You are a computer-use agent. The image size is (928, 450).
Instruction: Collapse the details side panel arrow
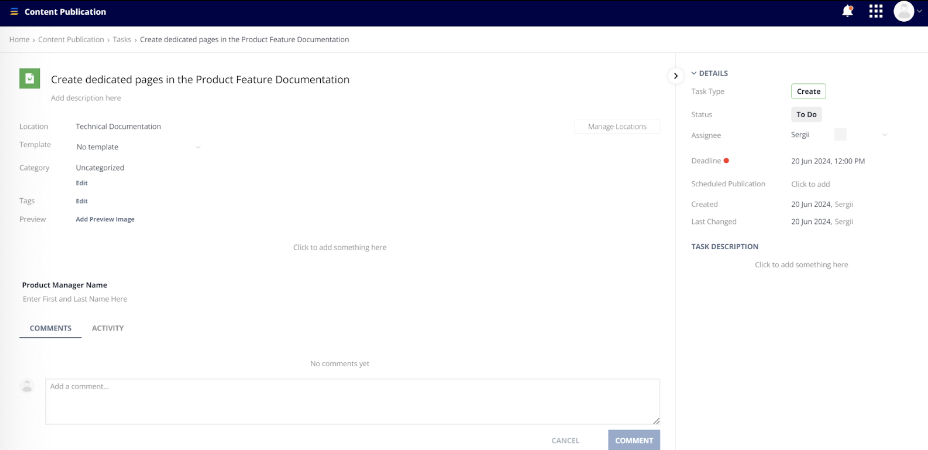[x=675, y=76]
